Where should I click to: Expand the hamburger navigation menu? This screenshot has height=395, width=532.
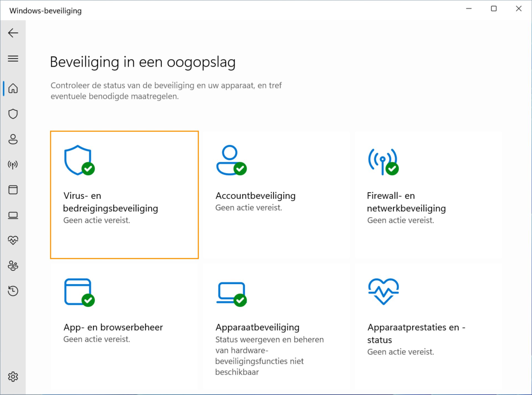click(x=13, y=59)
